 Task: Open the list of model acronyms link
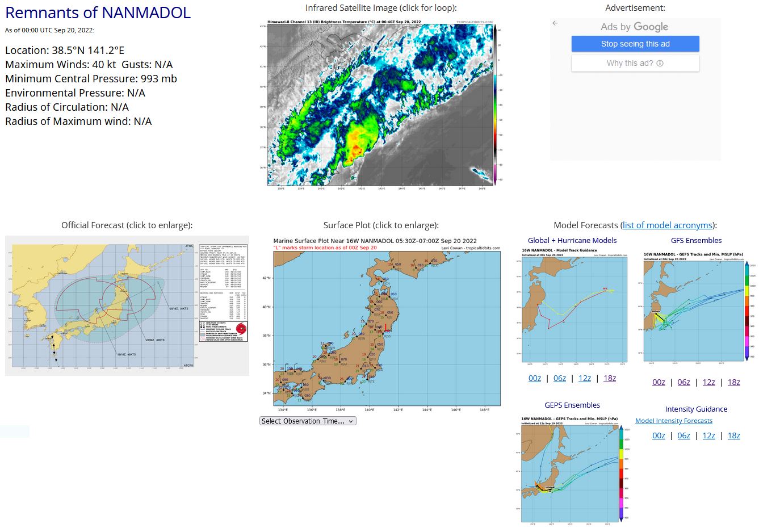point(668,225)
